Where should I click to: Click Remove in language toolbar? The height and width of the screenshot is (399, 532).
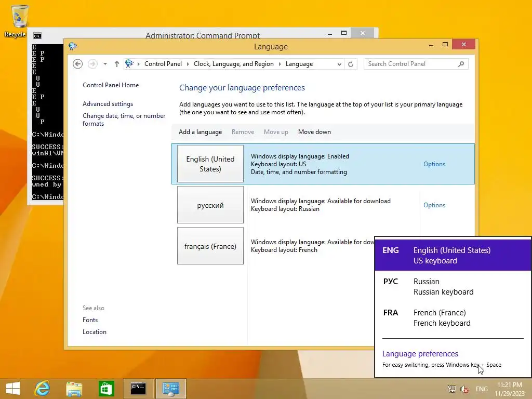coord(243,132)
